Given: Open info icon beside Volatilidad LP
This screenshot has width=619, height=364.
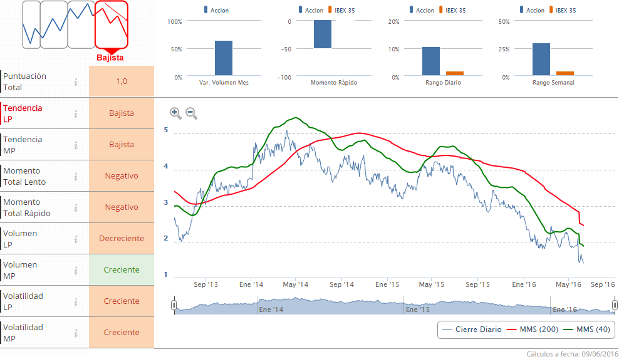Looking at the screenshot, I should [x=76, y=301].
